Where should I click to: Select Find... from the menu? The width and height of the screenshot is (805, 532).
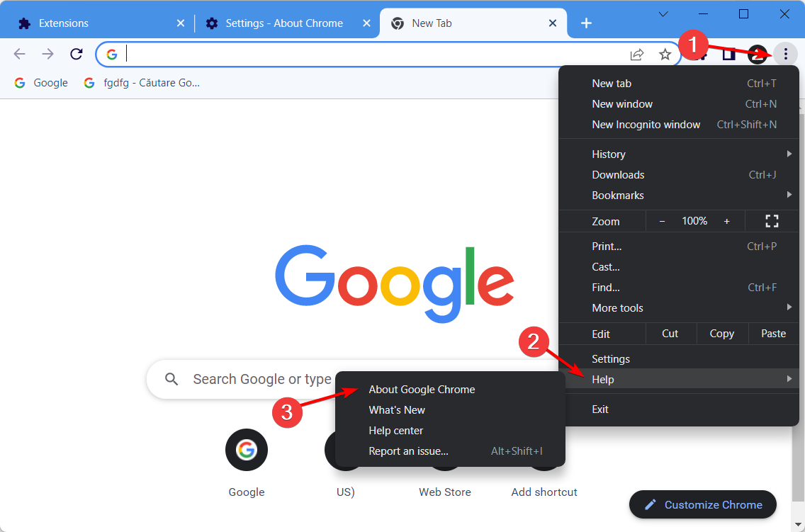click(x=678, y=288)
